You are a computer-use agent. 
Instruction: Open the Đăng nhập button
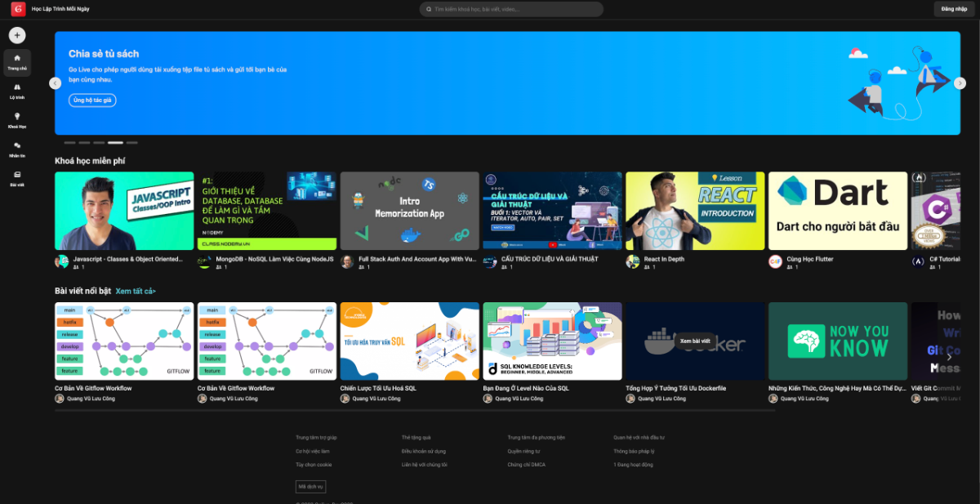pyautogui.click(x=952, y=9)
